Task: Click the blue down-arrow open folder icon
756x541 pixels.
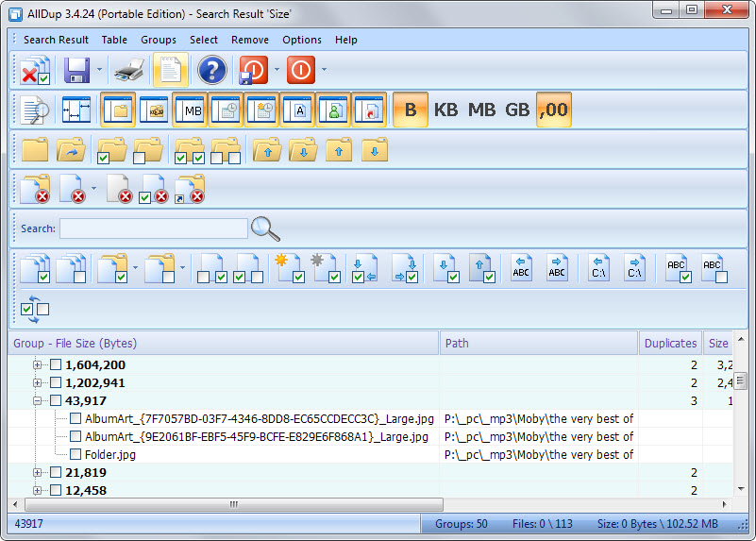Action: coord(303,150)
